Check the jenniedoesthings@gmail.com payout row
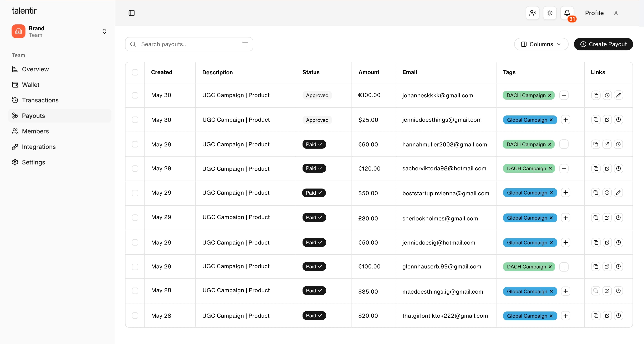644x344 pixels. coord(135,120)
